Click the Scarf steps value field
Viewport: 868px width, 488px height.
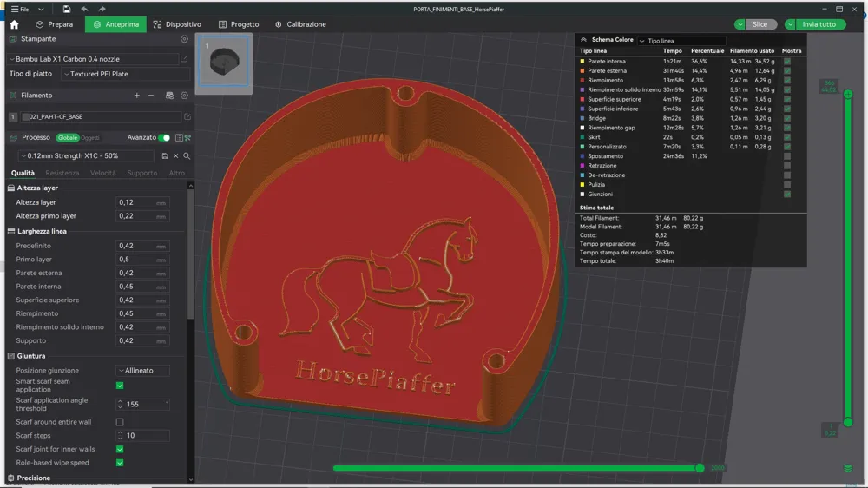click(143, 435)
